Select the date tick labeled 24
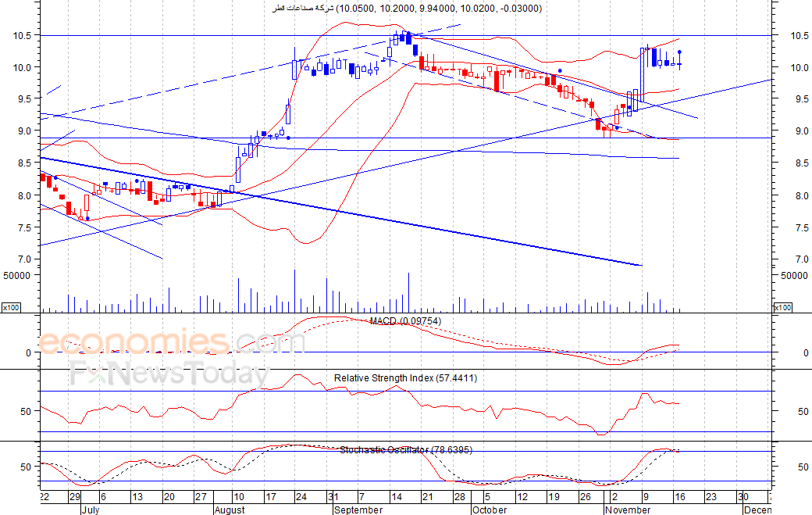 [x=301, y=497]
